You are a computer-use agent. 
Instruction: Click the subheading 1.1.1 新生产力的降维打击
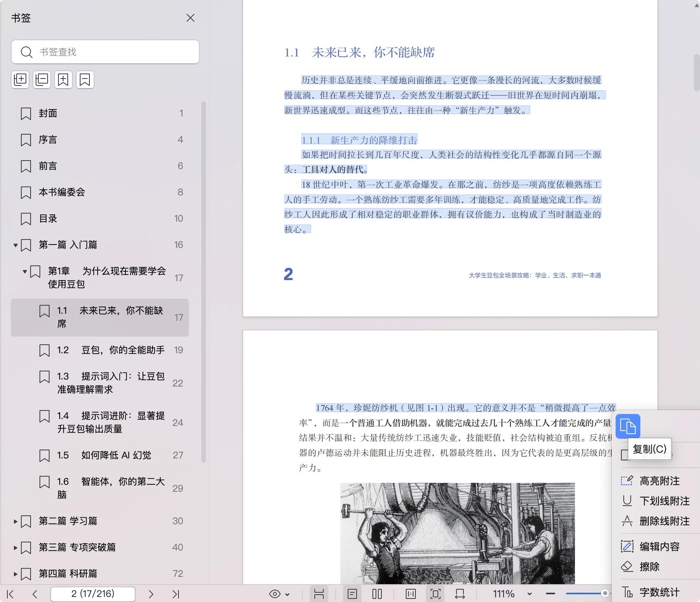[x=359, y=140]
